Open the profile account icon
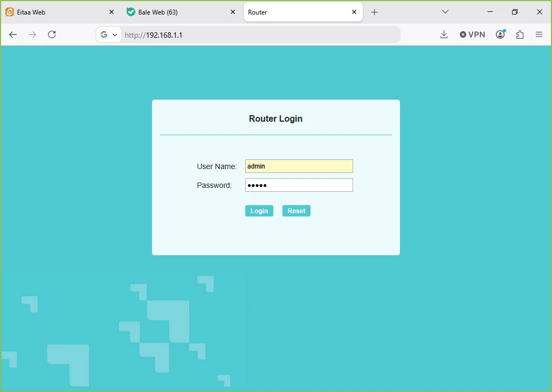 [501, 34]
